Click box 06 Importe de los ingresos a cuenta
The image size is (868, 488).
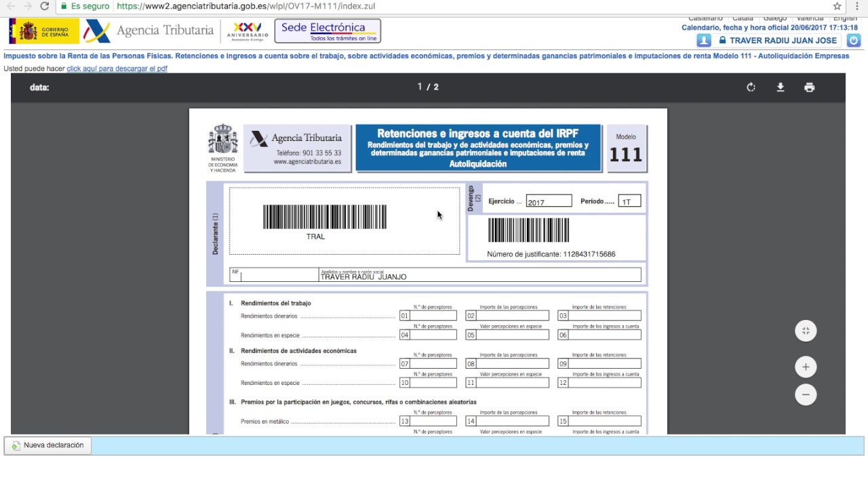tap(599, 335)
